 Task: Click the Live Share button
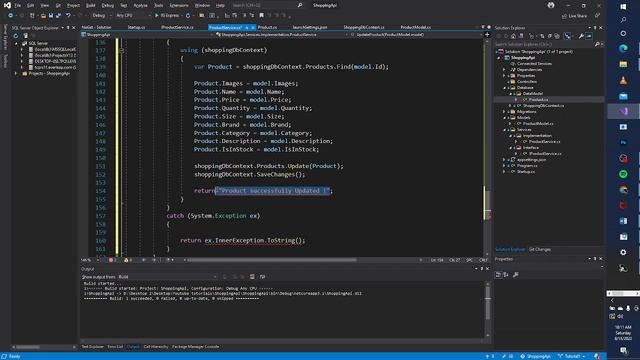coord(574,16)
